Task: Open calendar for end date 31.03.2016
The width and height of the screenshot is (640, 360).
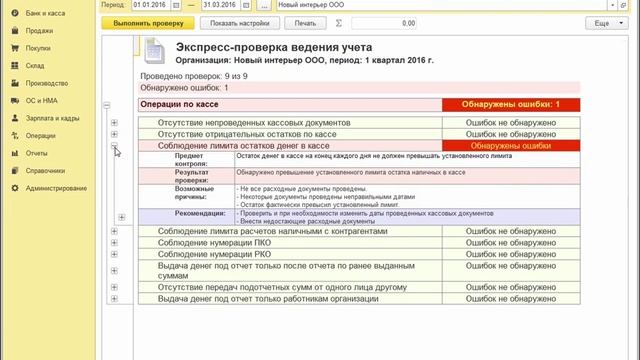Action: [246, 5]
